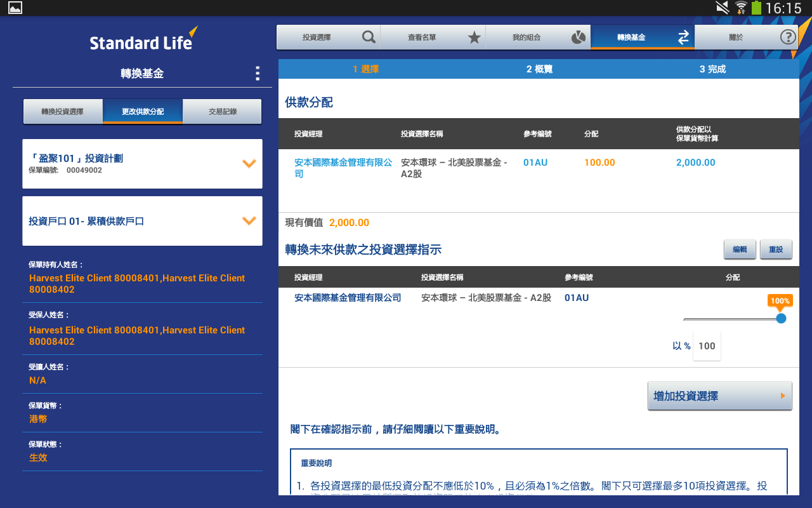
Task: Tap the muted sound icon in status bar
Action: (x=722, y=8)
